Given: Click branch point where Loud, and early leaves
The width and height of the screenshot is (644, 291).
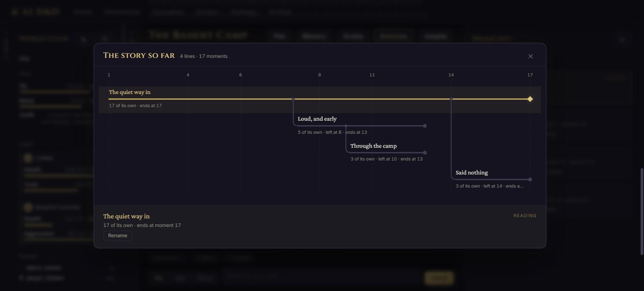Looking at the screenshot, I should [x=293, y=99].
